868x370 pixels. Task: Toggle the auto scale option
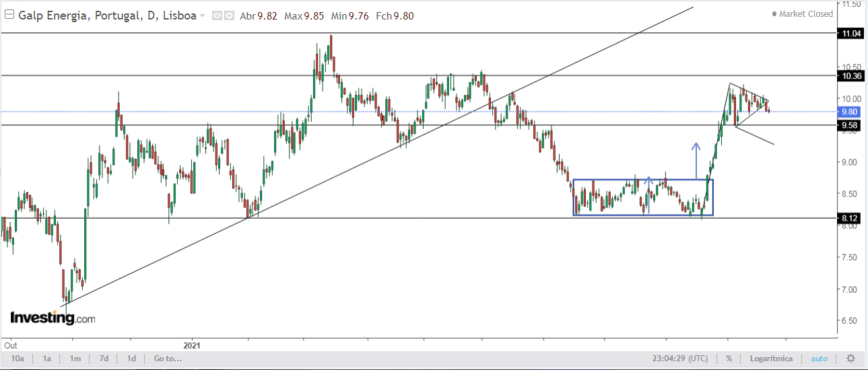(819, 359)
